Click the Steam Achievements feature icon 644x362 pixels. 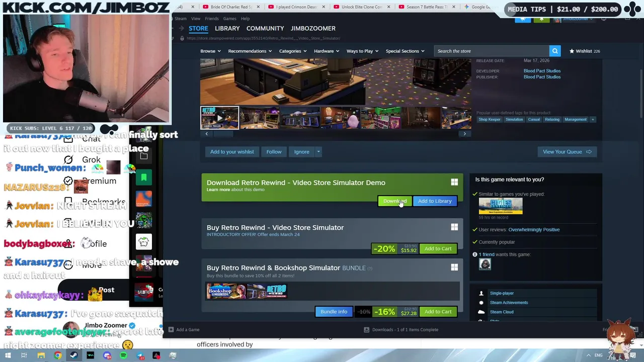pos(481,303)
